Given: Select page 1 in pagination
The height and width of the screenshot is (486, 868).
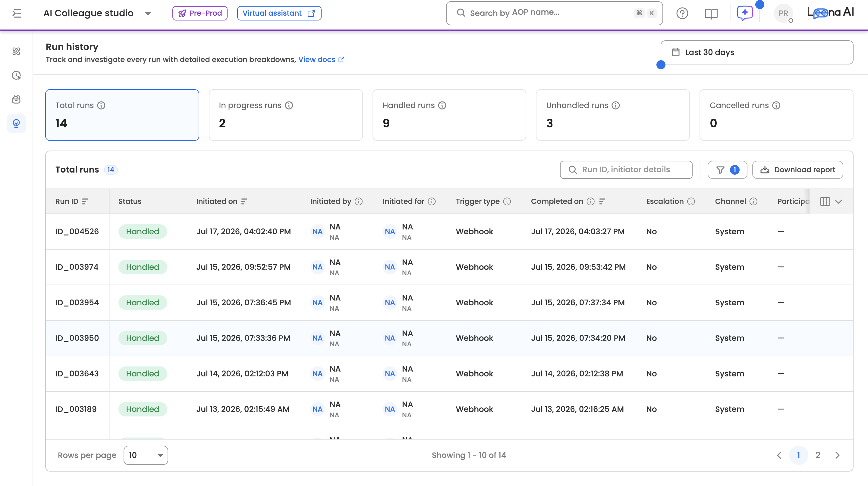Looking at the screenshot, I should (x=799, y=455).
